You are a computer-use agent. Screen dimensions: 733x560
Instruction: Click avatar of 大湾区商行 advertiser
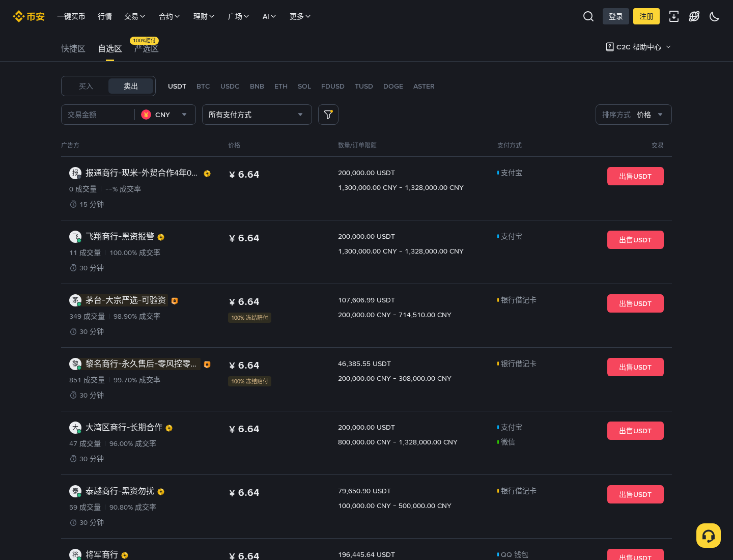pos(75,428)
